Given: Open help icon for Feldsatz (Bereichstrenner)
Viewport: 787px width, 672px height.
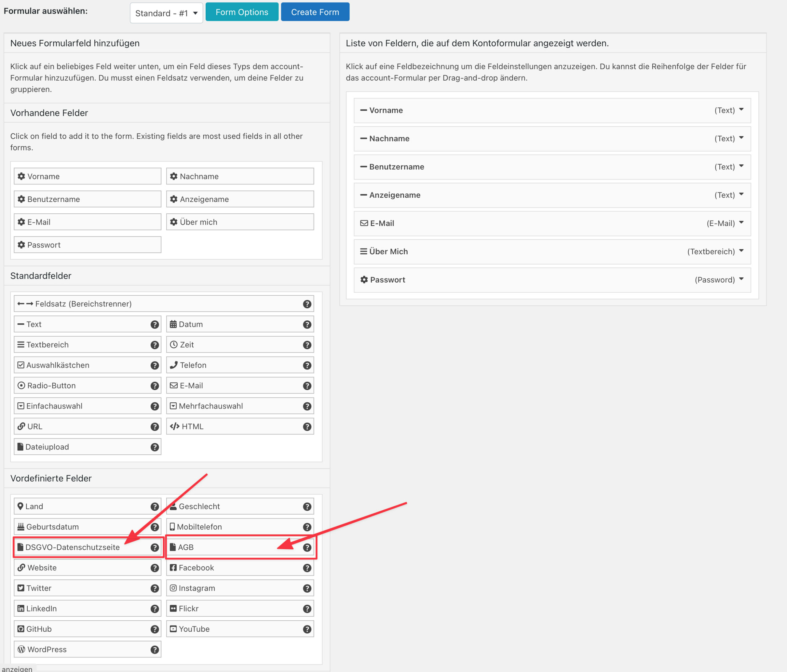Looking at the screenshot, I should coord(307,304).
